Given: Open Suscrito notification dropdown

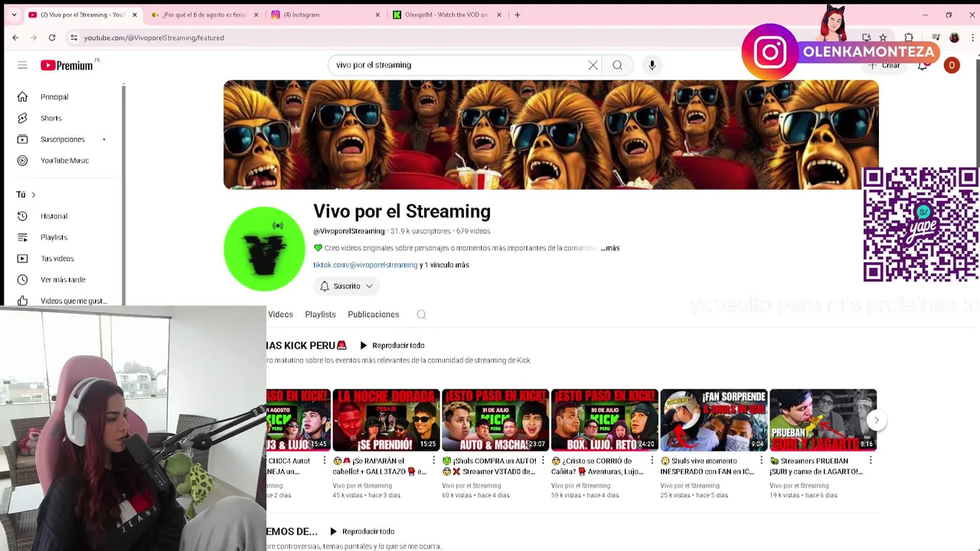Looking at the screenshot, I should pos(346,286).
